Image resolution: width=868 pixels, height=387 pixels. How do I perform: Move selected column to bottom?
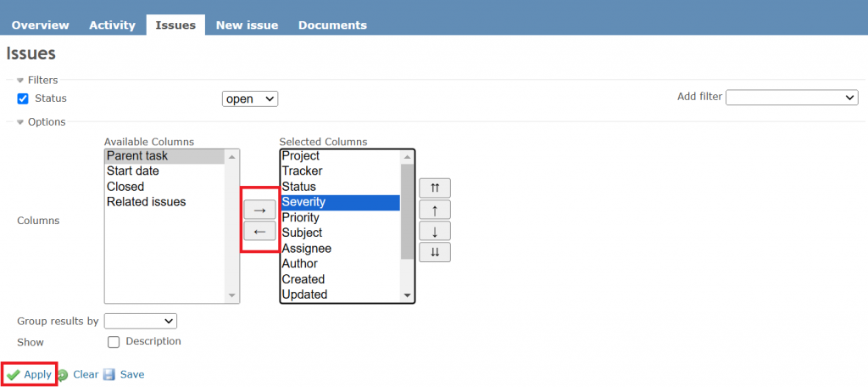434,252
